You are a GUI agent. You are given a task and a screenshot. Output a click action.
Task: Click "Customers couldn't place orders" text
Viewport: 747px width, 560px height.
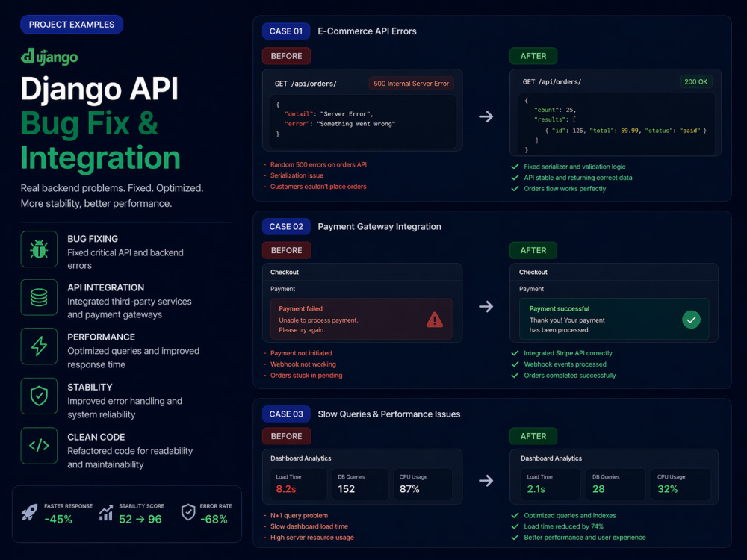pos(318,187)
